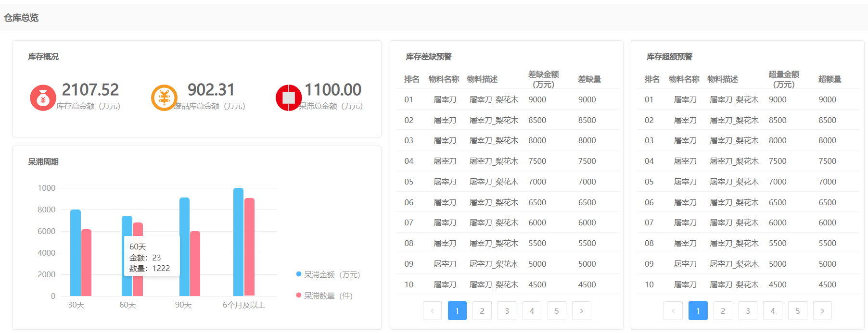Viewport: 868px width, 333px height.
Task: Go to next page in 库存超额预警 pagination
Action: (822, 311)
